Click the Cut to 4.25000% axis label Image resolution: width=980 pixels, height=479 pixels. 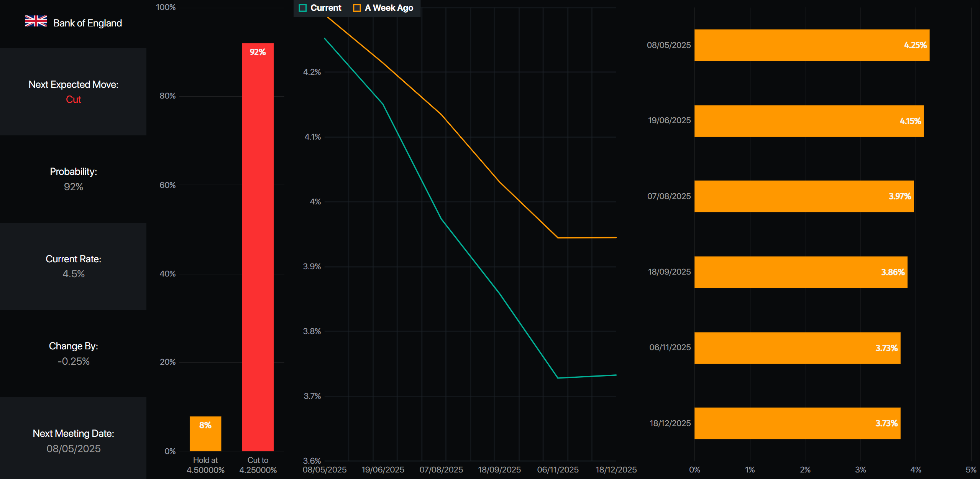258,465
